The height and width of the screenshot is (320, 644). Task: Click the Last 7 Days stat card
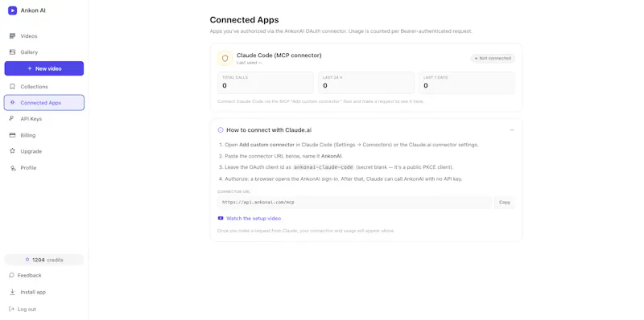click(x=467, y=83)
